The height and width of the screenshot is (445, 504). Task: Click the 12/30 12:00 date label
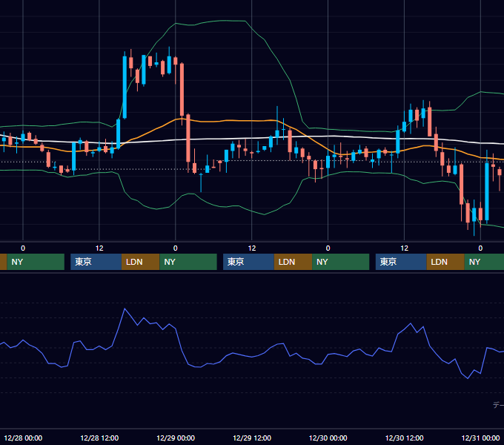tap(405, 438)
